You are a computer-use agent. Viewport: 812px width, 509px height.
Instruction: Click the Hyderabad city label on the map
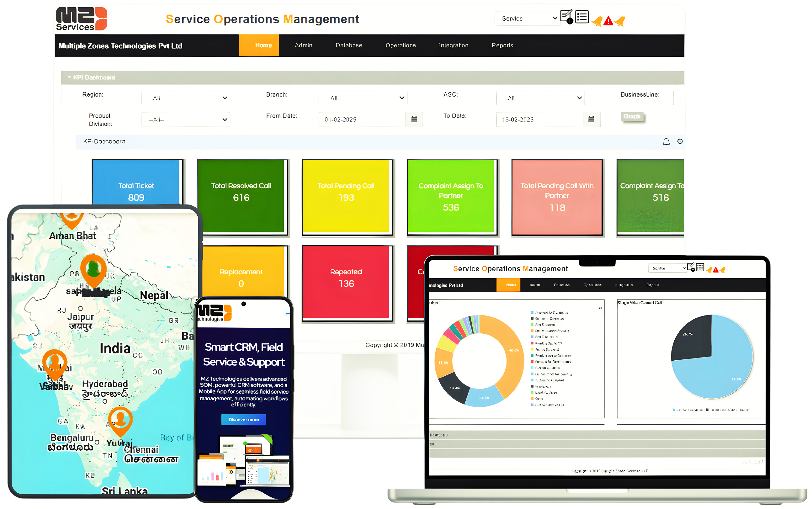(x=105, y=384)
